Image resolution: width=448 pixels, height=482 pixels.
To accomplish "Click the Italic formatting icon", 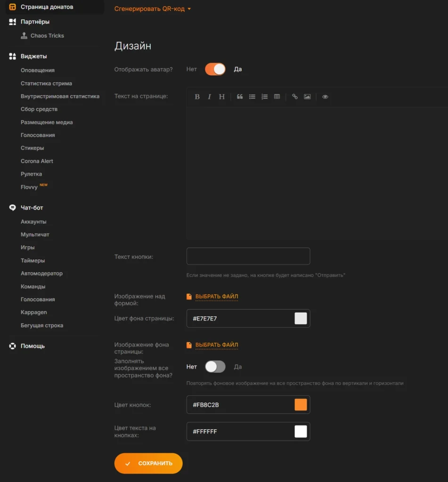I will (x=209, y=96).
